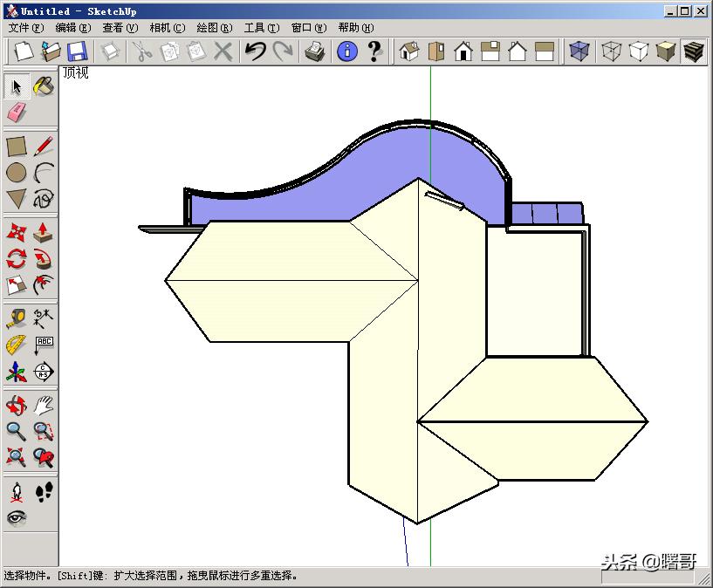The width and height of the screenshot is (713, 588).
Task: Click Zoom Extents to fit the model
Action: pyautogui.click(x=15, y=455)
